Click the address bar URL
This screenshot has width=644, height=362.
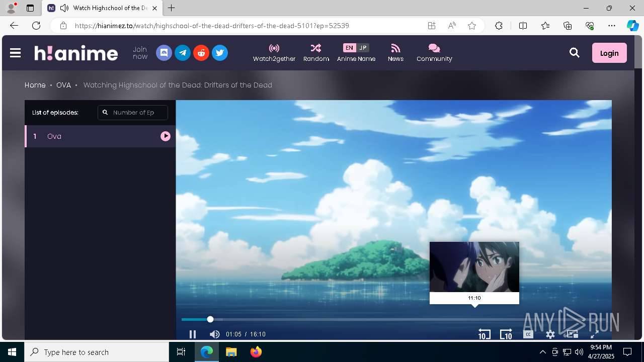(x=212, y=26)
